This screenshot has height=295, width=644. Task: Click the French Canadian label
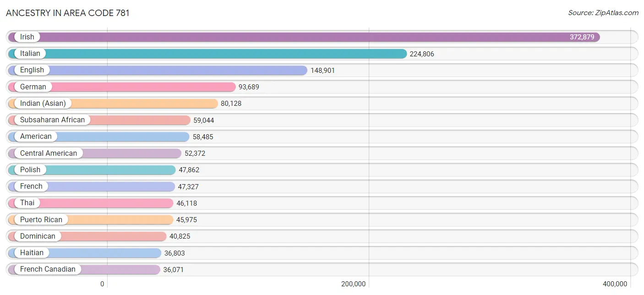48,269
